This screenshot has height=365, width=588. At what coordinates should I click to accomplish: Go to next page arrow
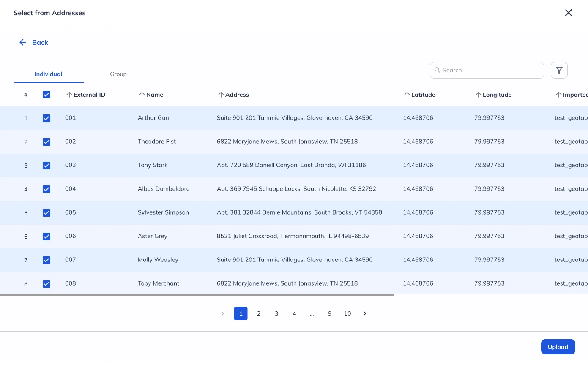click(x=365, y=313)
